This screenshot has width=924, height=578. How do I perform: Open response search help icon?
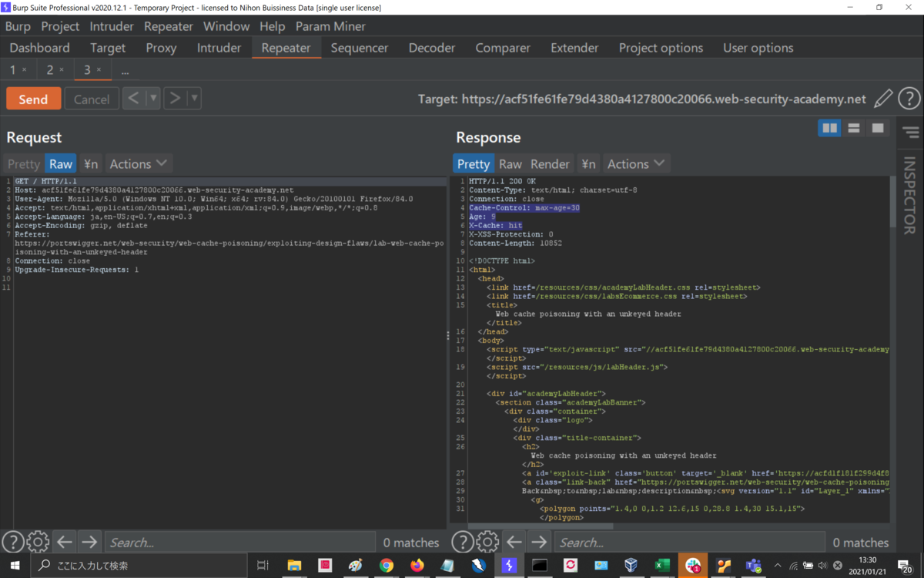point(463,543)
